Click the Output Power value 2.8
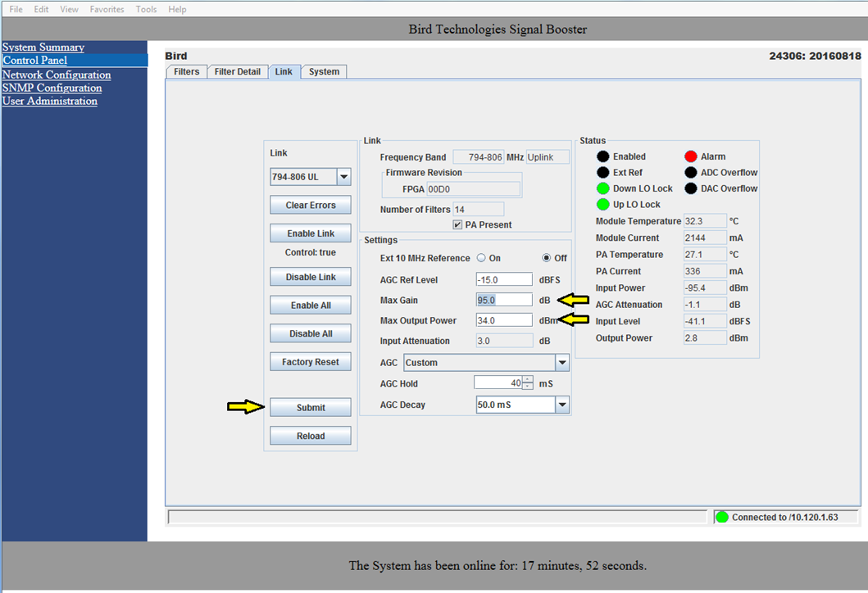 pyautogui.click(x=705, y=338)
